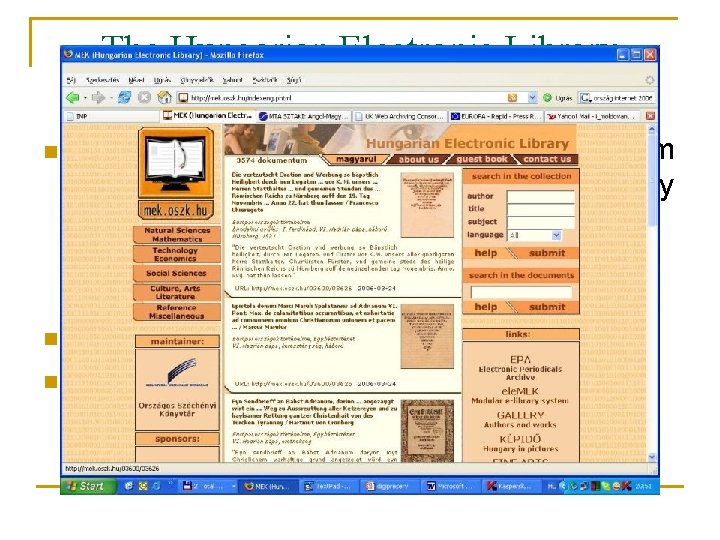The image size is (720, 540).
Task: Open the address bar history dropdown
Action: (x=532, y=98)
